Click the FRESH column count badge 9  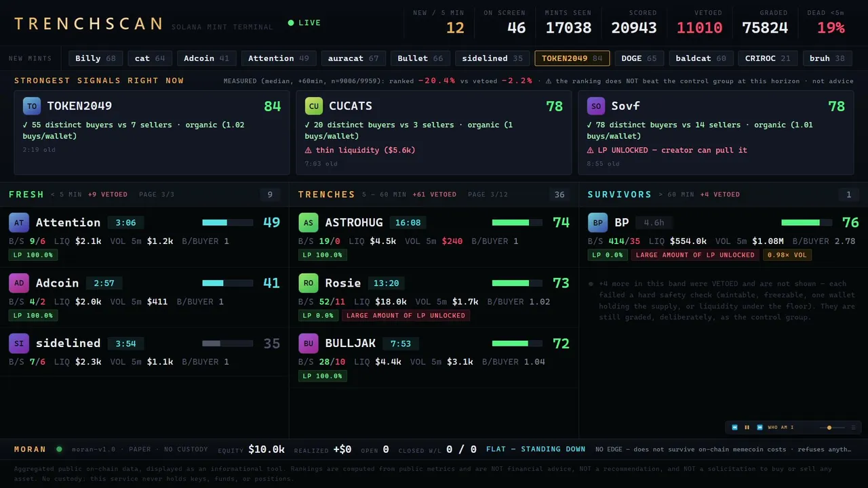(270, 195)
